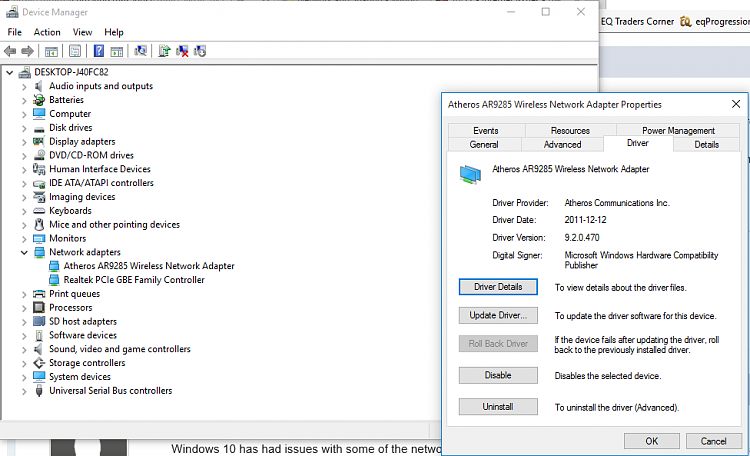Image resolution: width=750 pixels, height=456 pixels.
Task: Switch to the General tab
Action: [x=484, y=145]
